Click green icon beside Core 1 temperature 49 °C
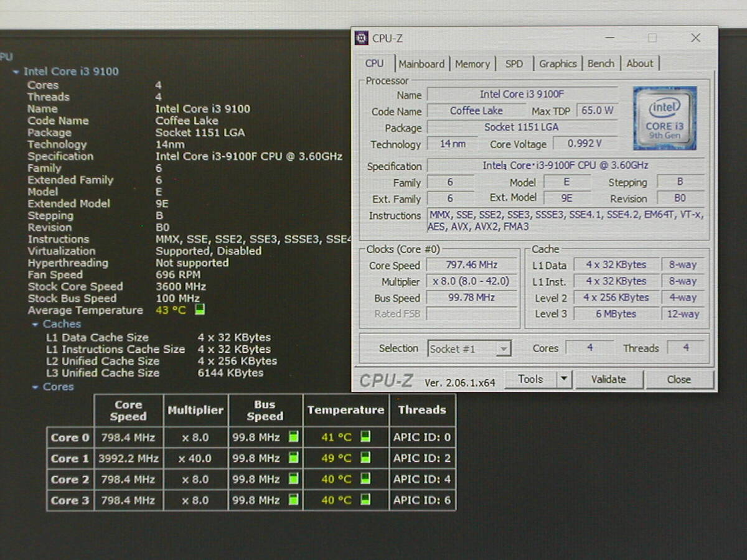The height and width of the screenshot is (560, 747). [x=365, y=458]
